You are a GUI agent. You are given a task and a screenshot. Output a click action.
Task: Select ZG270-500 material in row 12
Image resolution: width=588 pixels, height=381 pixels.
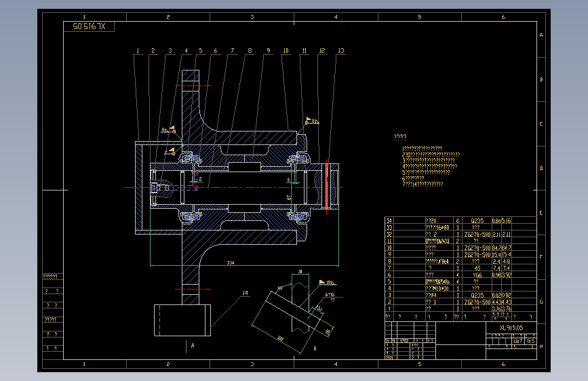[477, 235]
